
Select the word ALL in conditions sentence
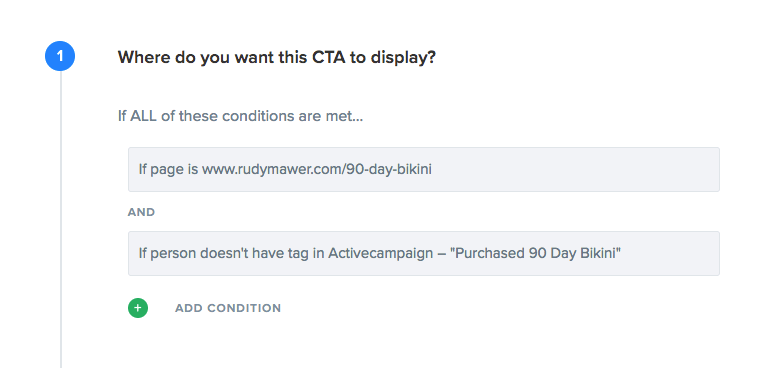pos(144,116)
